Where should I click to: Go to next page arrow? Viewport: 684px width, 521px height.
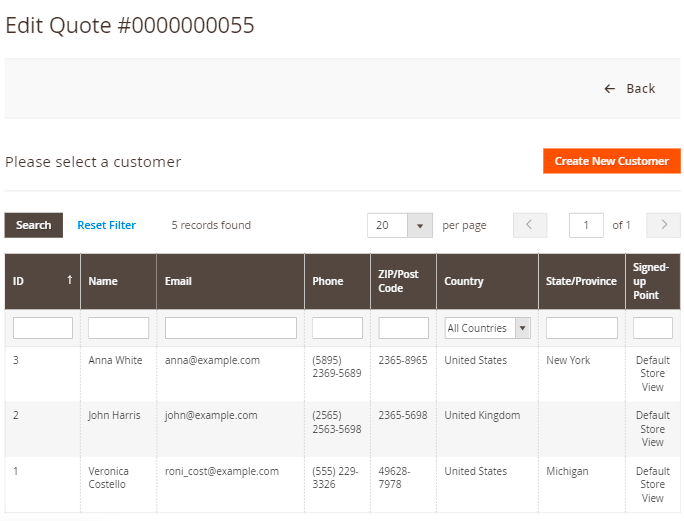[663, 225]
